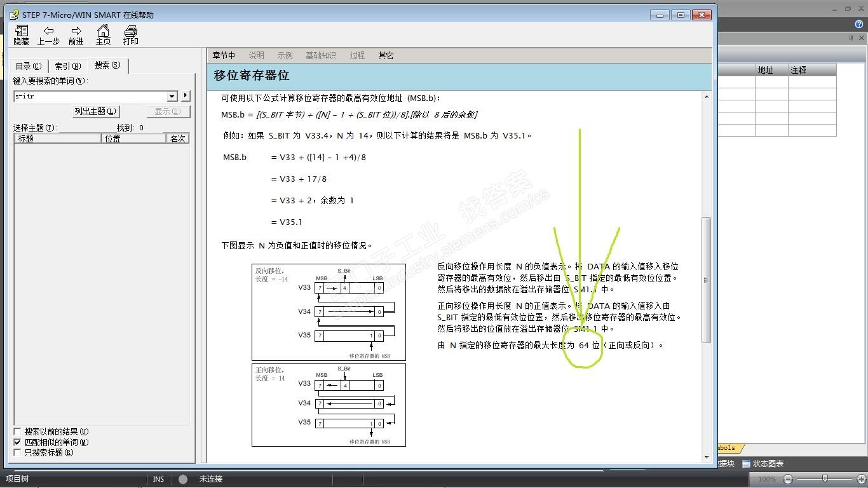Close the docked panel in background window
The height and width of the screenshot is (488, 868).
coord(861,38)
